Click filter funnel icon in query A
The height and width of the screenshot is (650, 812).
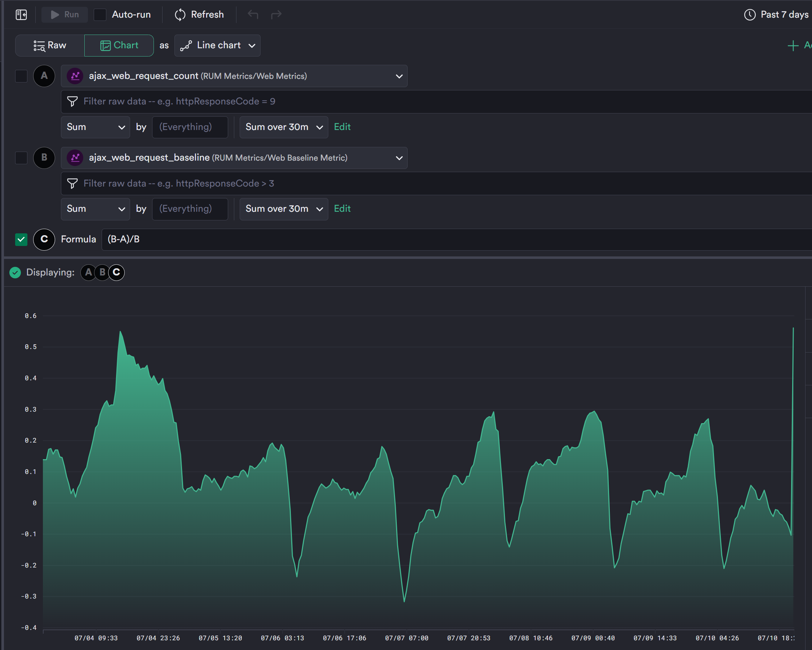[72, 102]
